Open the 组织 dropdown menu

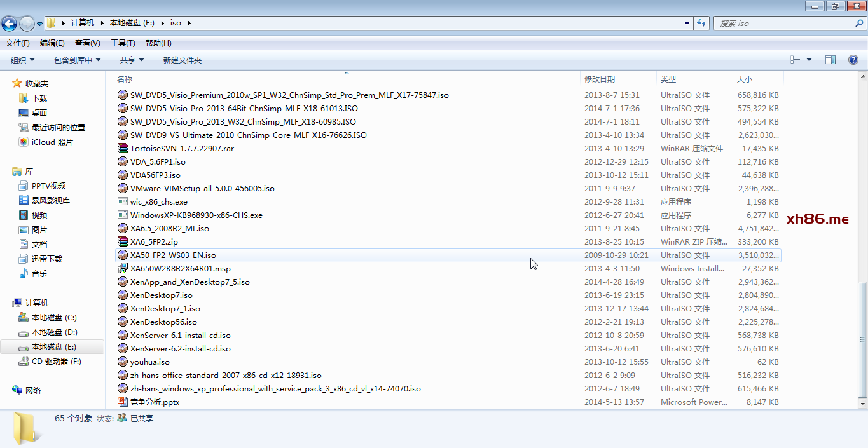pos(22,60)
